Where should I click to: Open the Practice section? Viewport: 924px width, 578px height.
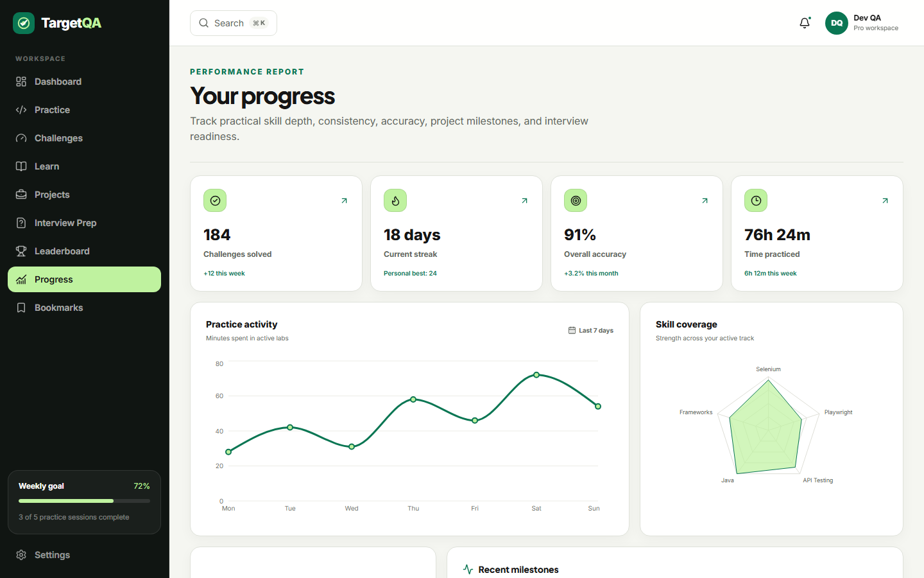84,110
